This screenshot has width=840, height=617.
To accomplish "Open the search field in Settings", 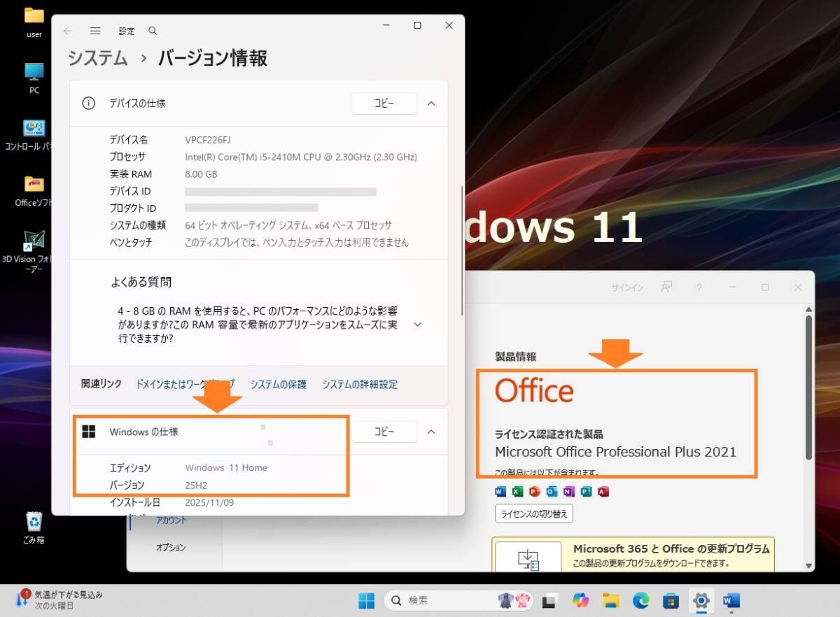I will [x=153, y=31].
